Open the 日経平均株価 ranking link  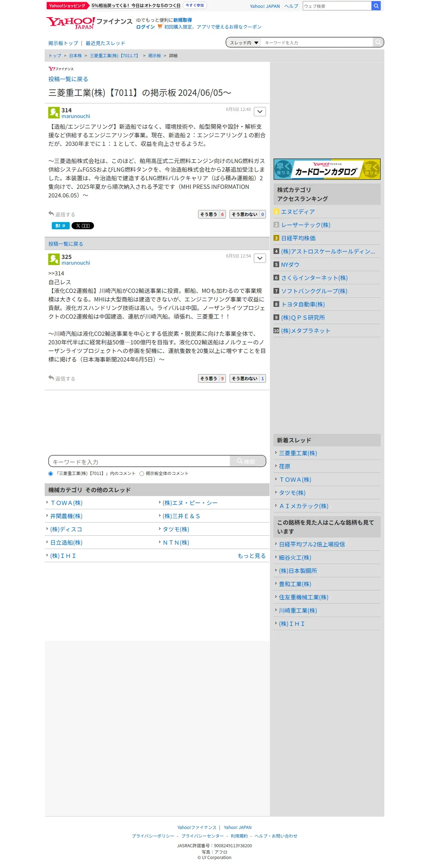(x=298, y=238)
